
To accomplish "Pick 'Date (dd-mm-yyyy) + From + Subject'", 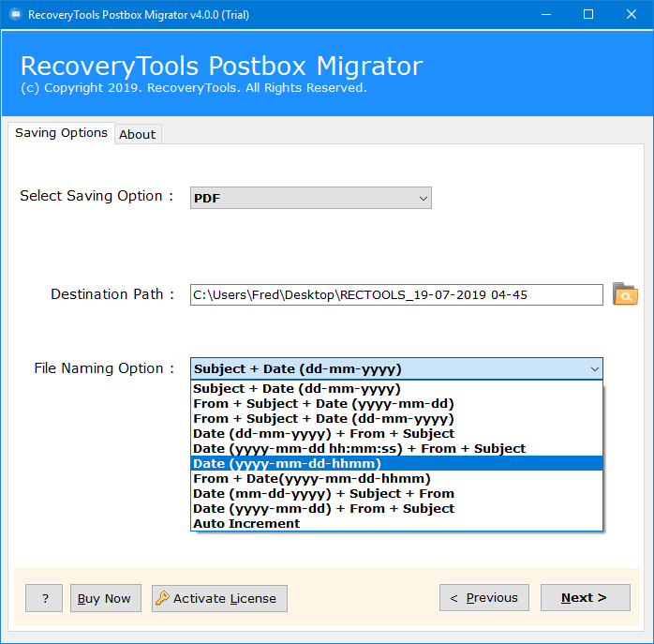I will [x=396, y=434].
